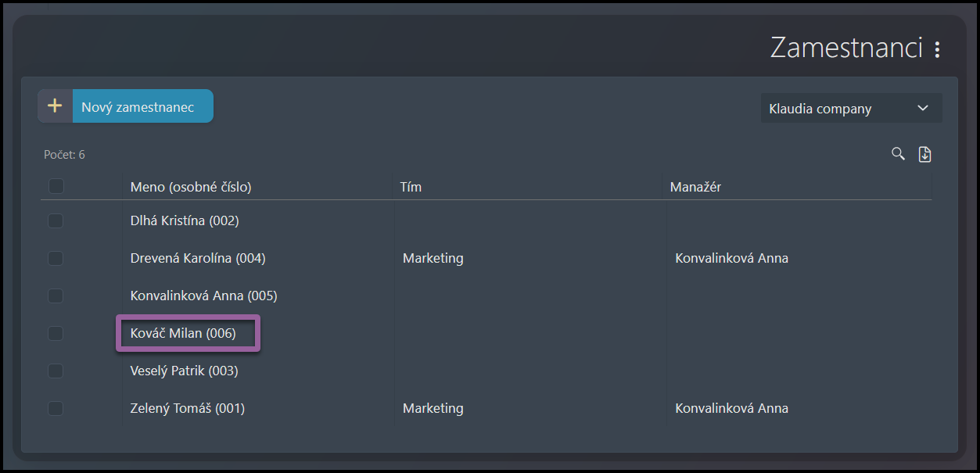Open the three-dot menu beside Zamestnanci
The width and height of the screenshot is (980, 473).
[937, 49]
